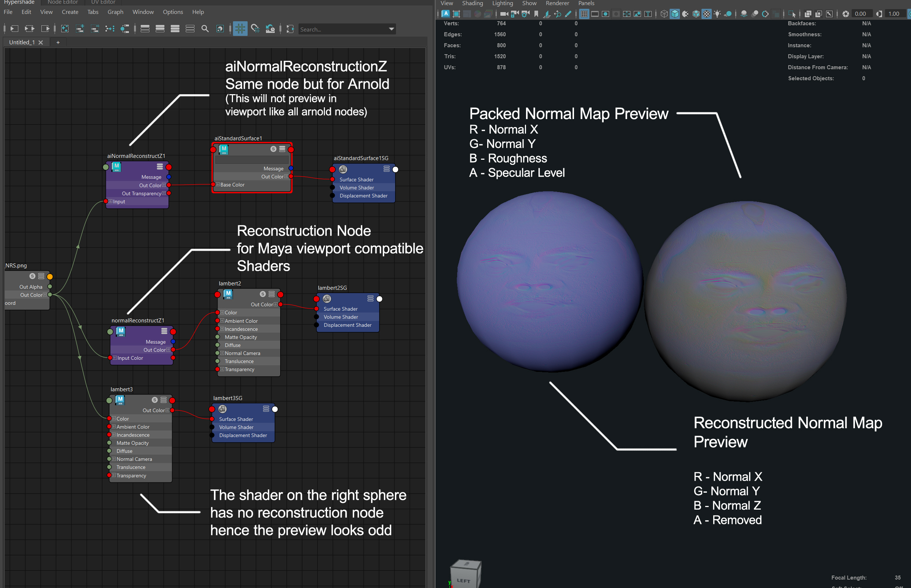The image size is (911, 588).
Task: Expand Base Color on aiStandardSurface1
Action: (218, 184)
